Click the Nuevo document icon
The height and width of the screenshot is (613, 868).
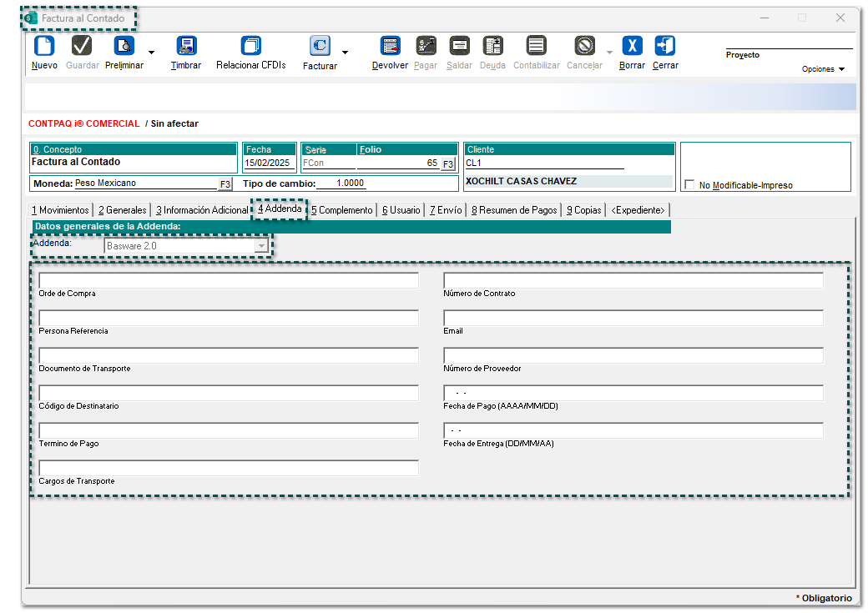point(43,46)
